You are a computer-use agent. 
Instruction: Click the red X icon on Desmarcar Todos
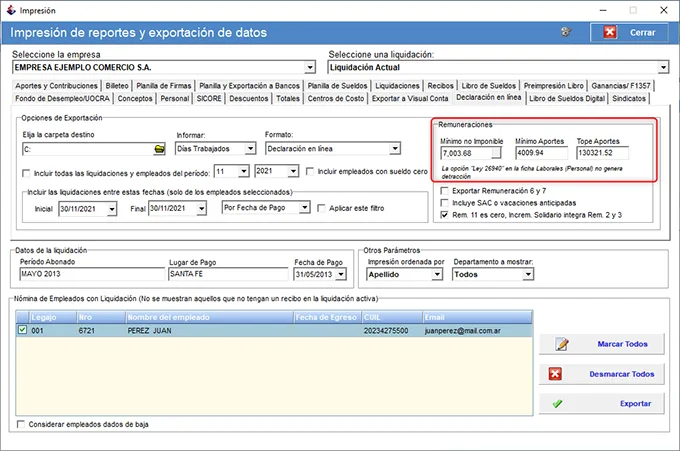[555, 374]
